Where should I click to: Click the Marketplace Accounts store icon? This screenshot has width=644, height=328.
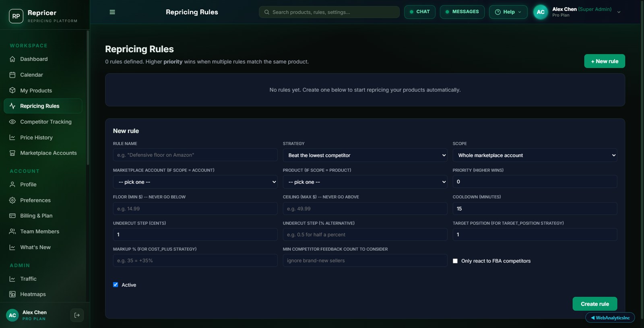[12, 153]
